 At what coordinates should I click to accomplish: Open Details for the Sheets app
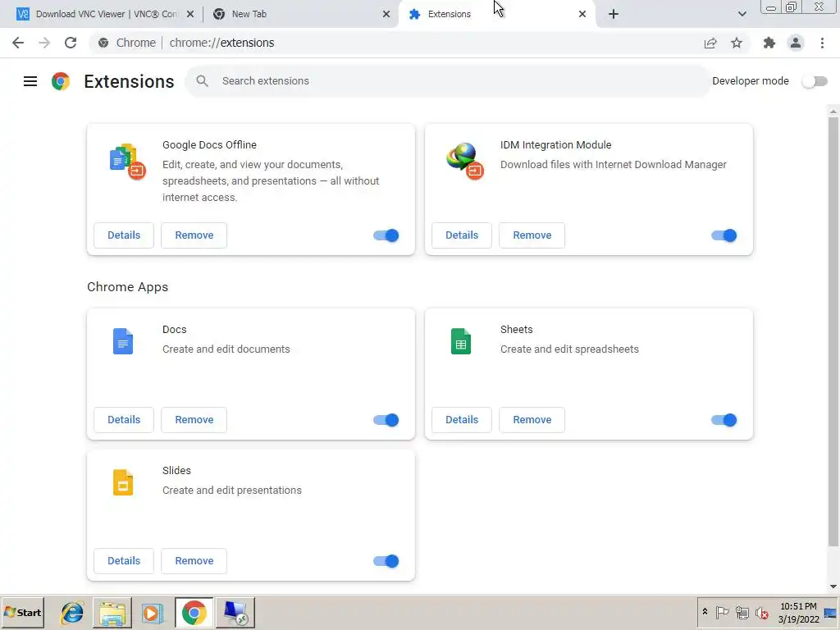(462, 420)
